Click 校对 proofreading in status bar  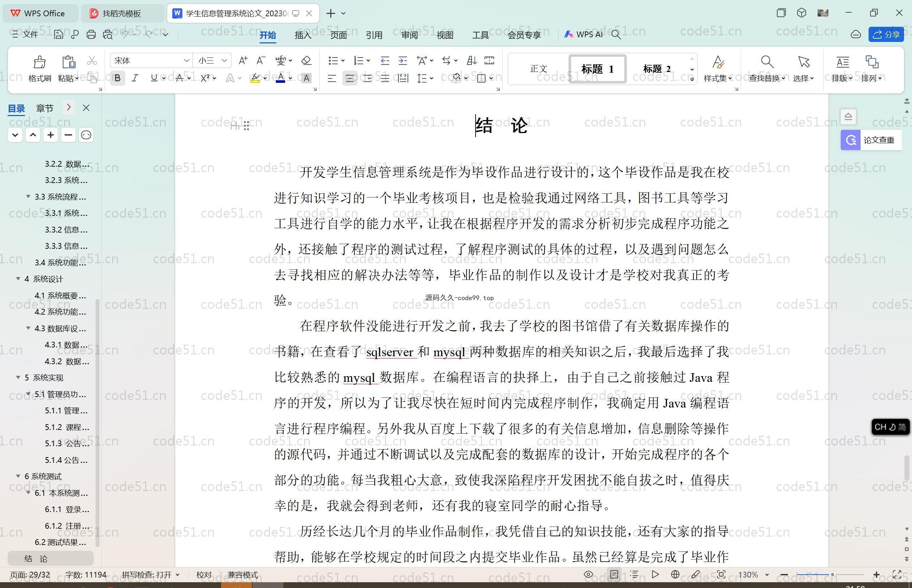[x=204, y=575]
